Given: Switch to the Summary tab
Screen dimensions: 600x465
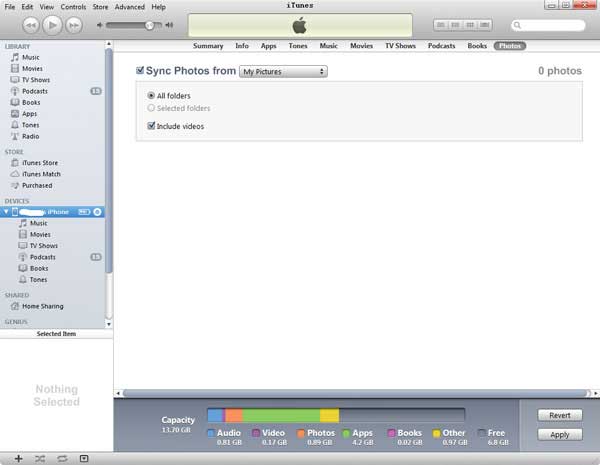Looking at the screenshot, I should pos(208,46).
